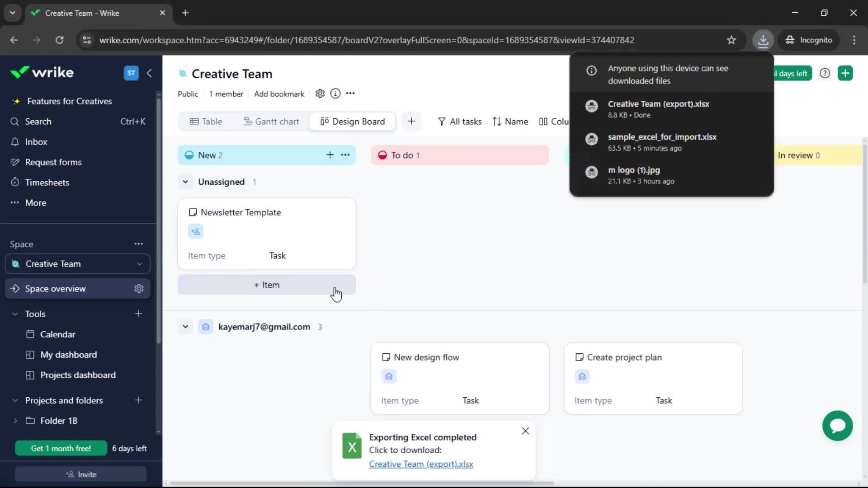Open the help question mark icon
Viewport: 868px width, 488px height.
point(825,73)
